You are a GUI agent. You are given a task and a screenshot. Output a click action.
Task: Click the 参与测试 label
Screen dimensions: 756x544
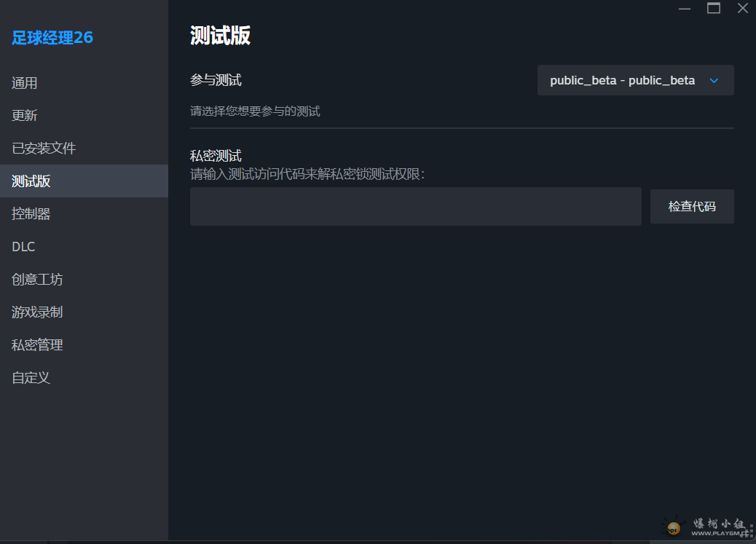click(x=210, y=80)
